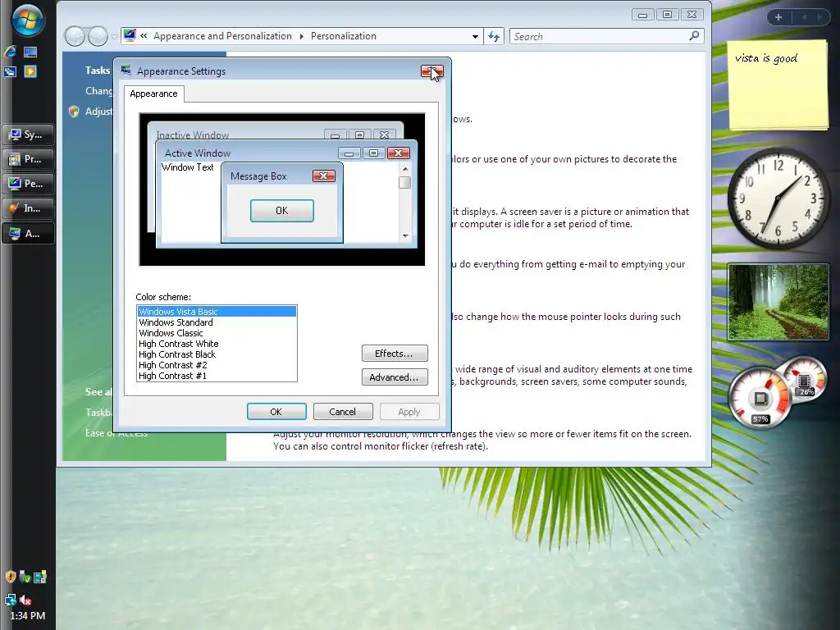This screenshot has width=840, height=630.
Task: Switch to the In... taskbar button
Action: pyautogui.click(x=29, y=208)
